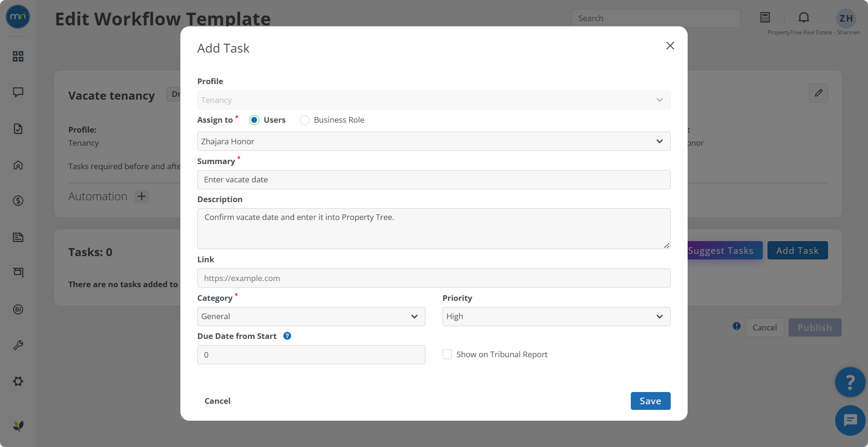868x447 pixels.
Task: Open the dashboard grid icon in sidebar
Action: click(18, 56)
